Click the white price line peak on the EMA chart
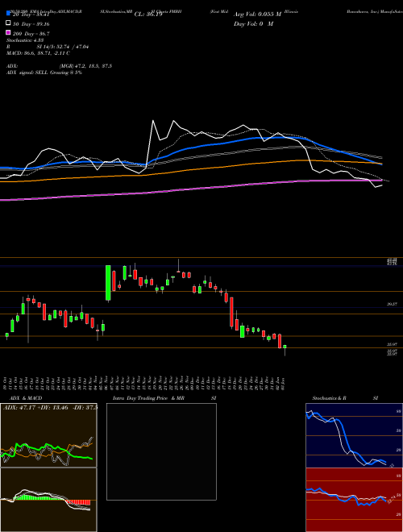 click(153, 121)
